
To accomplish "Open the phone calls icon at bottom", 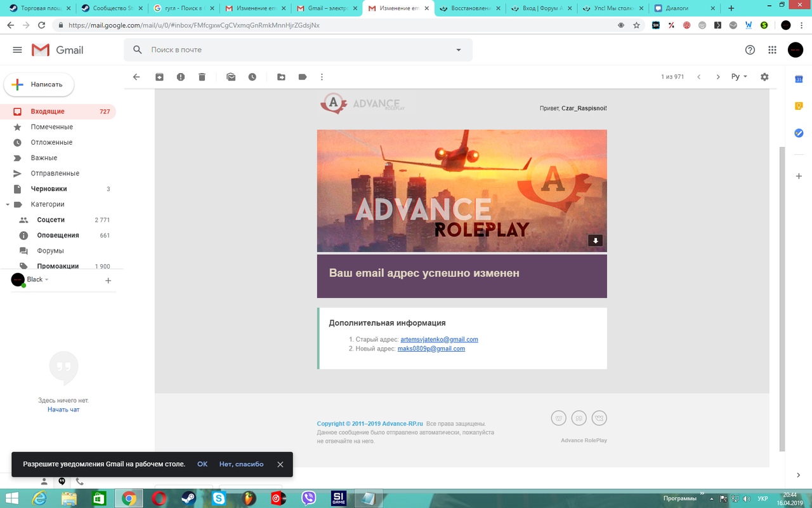I will coord(79,481).
